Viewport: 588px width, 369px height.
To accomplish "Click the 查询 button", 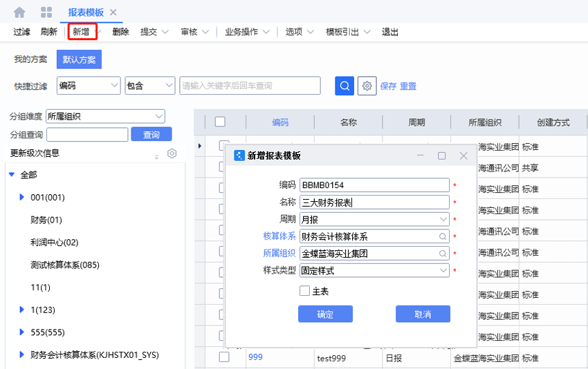I will [151, 135].
